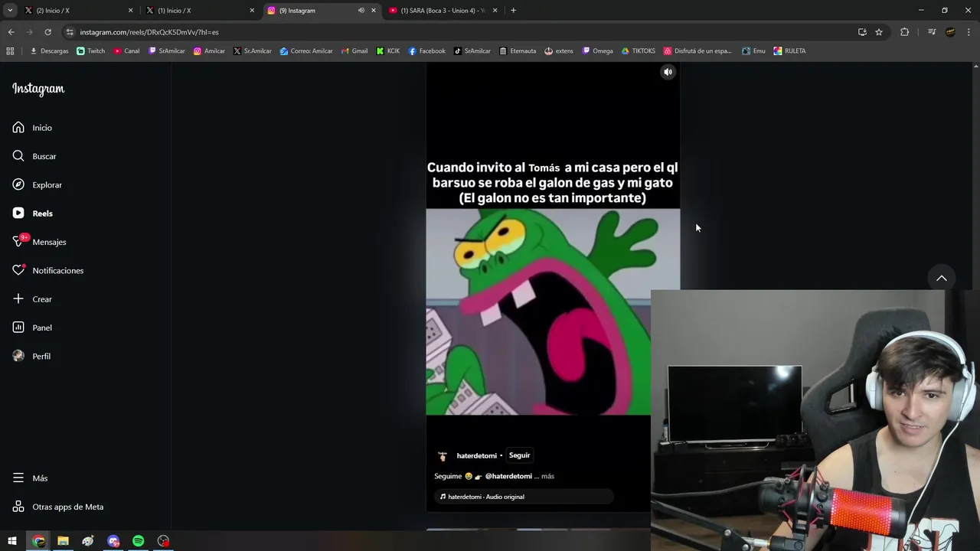Click haterdetomi profile avatar
The width and height of the screenshot is (980, 551).
pos(443,456)
